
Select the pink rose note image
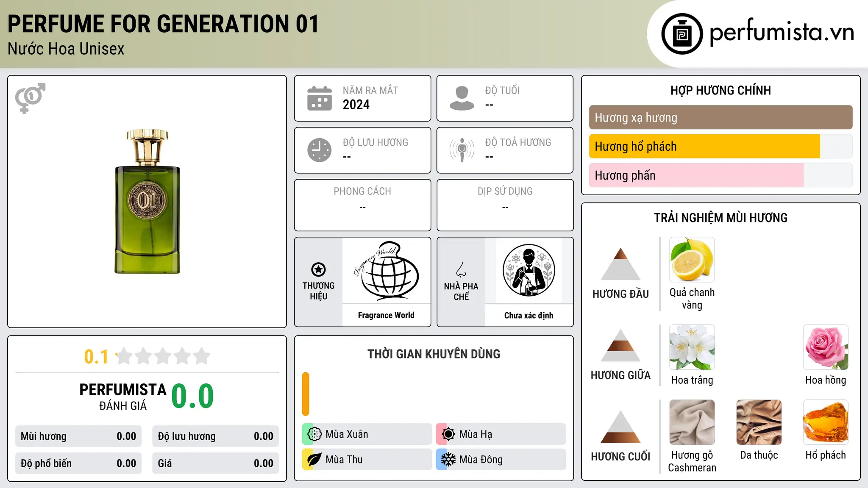pos(826,347)
